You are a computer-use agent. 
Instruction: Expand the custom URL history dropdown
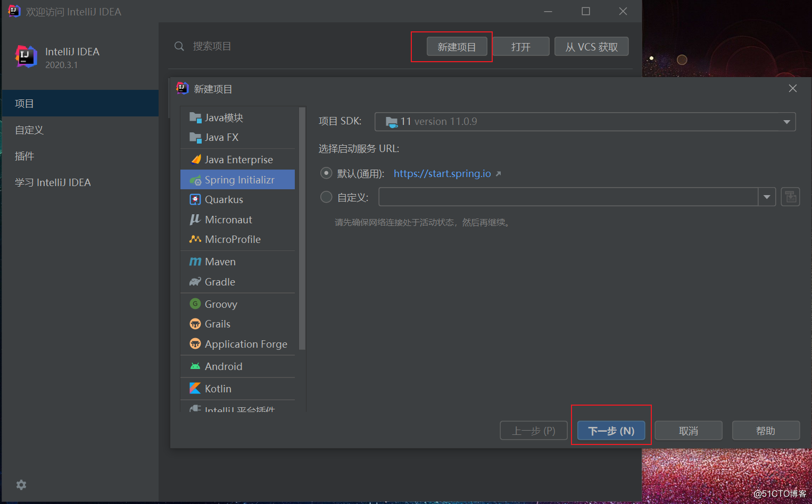pyautogui.click(x=766, y=196)
